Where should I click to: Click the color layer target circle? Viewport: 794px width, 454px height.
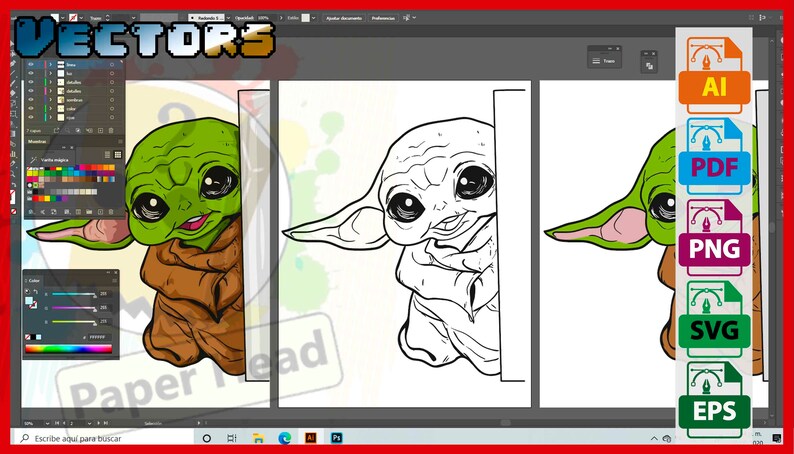pyautogui.click(x=112, y=108)
